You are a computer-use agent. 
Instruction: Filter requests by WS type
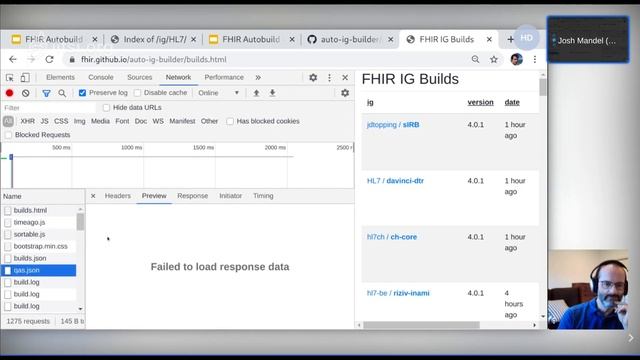tap(158, 121)
